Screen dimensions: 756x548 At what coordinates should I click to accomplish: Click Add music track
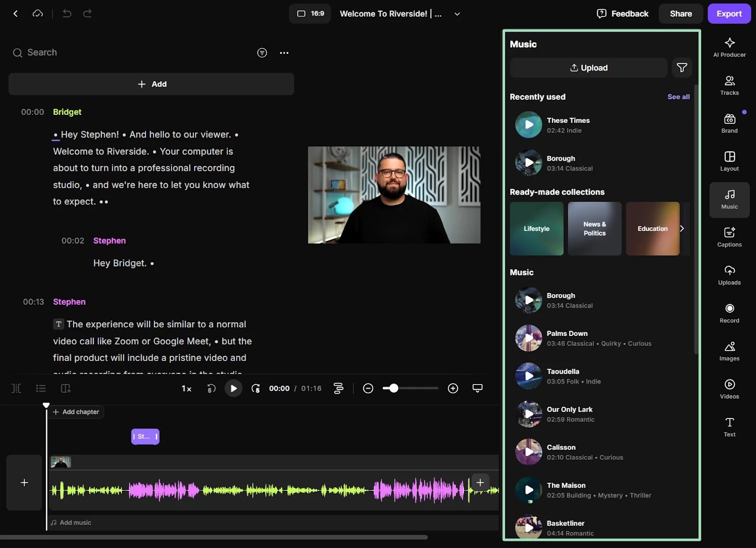pos(71,522)
